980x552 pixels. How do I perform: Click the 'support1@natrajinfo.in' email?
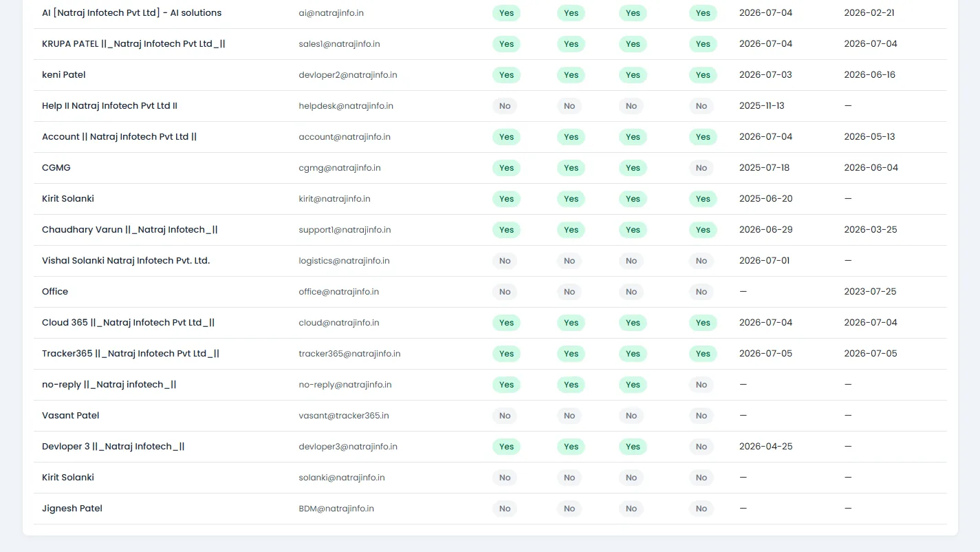[345, 230]
